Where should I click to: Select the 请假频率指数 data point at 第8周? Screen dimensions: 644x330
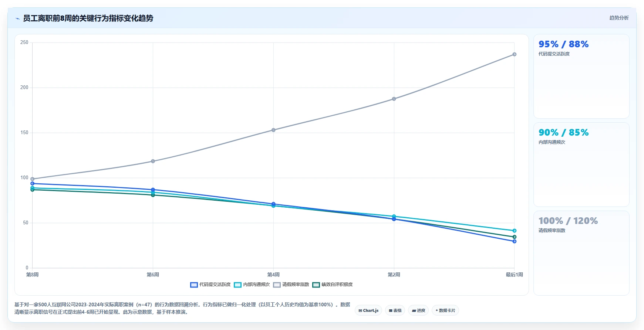click(33, 179)
